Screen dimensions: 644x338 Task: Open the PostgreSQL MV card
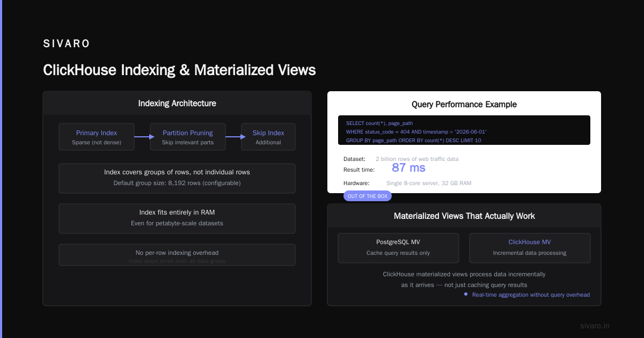(x=398, y=248)
